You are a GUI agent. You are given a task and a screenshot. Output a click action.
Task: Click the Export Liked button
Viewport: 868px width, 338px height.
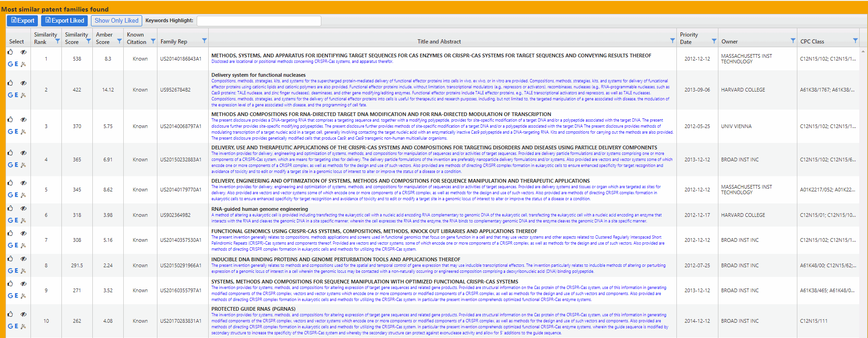click(65, 21)
